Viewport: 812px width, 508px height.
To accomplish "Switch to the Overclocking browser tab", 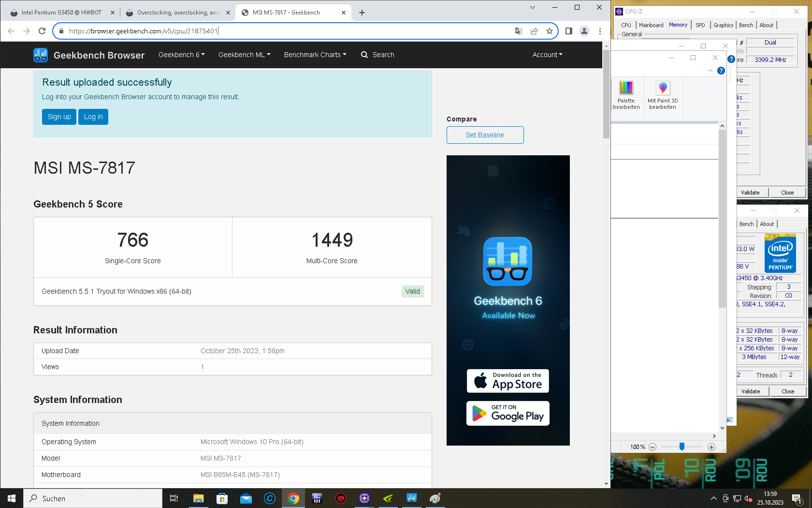I will click(x=176, y=13).
